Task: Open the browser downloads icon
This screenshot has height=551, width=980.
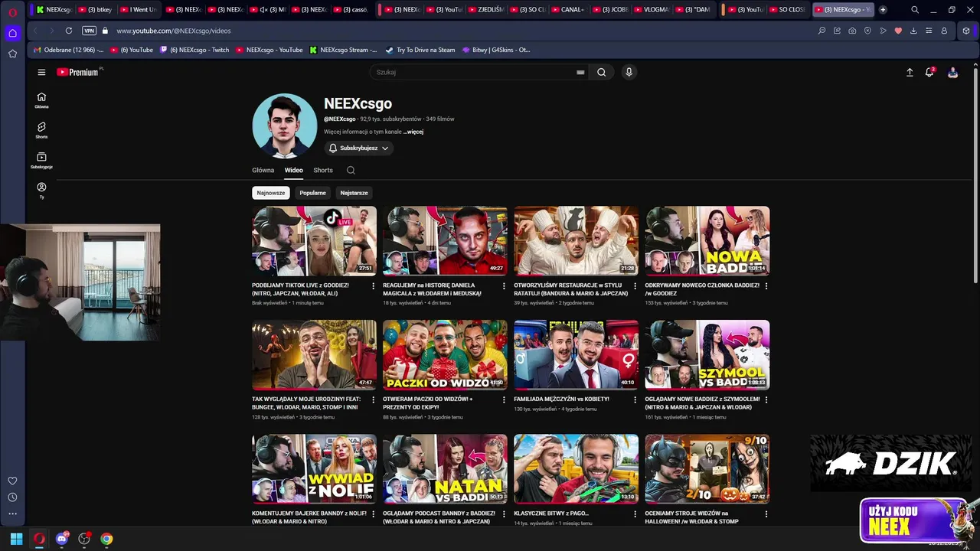Action: click(x=913, y=31)
